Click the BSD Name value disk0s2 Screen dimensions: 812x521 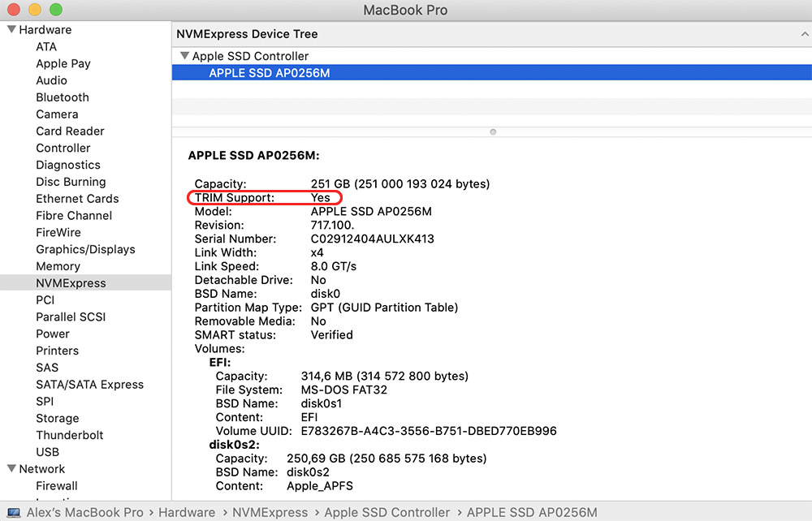[x=308, y=472]
